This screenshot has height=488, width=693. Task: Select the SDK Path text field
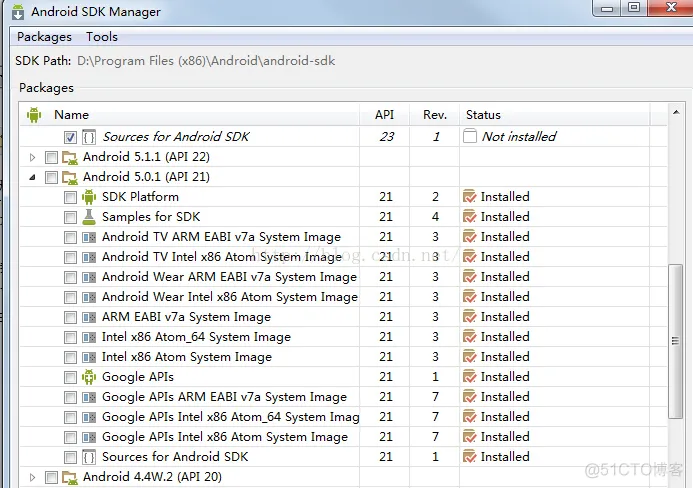tap(206, 61)
